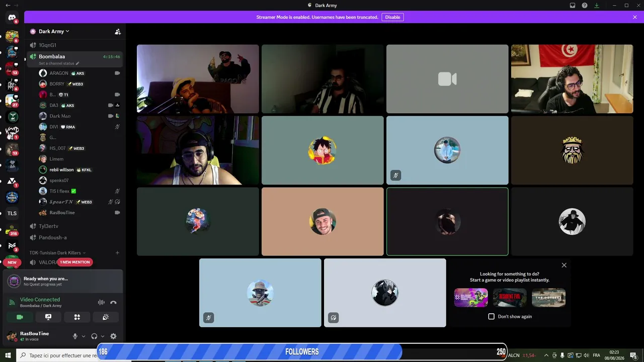Share your screen button
644x362 pixels.
tap(48, 317)
